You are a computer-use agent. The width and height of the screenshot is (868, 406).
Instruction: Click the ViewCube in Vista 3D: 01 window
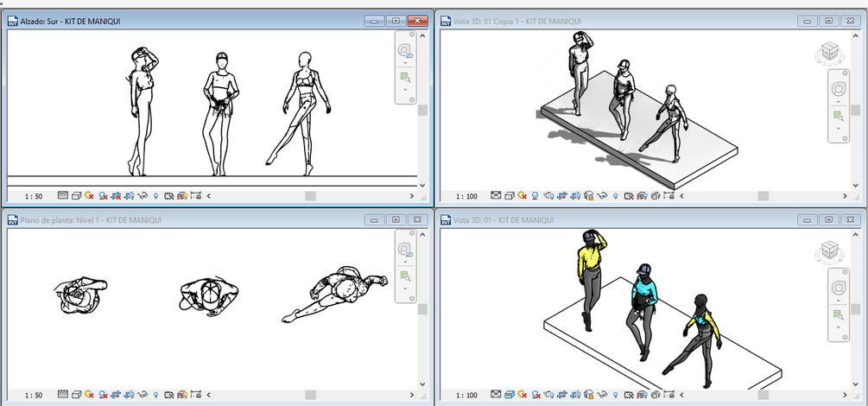[x=829, y=252]
